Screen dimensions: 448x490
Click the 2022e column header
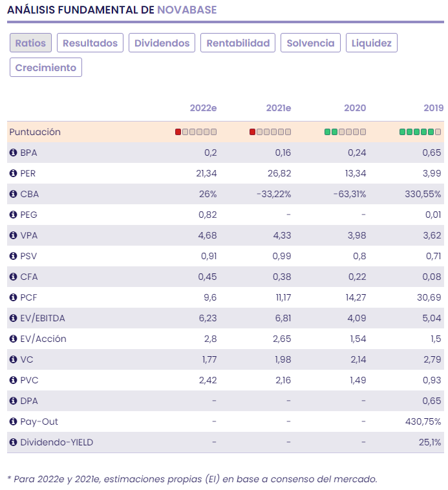pos(203,108)
